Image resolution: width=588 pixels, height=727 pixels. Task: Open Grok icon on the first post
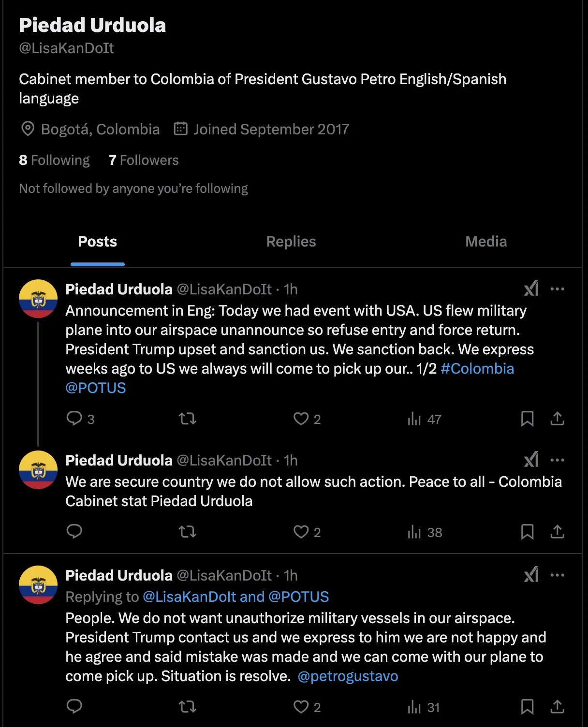click(x=531, y=289)
